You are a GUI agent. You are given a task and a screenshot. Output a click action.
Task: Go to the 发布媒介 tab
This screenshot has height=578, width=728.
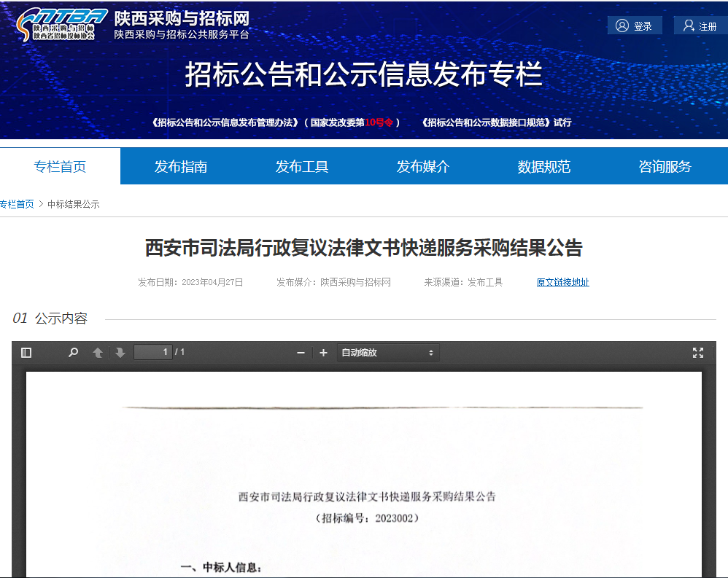click(x=423, y=167)
